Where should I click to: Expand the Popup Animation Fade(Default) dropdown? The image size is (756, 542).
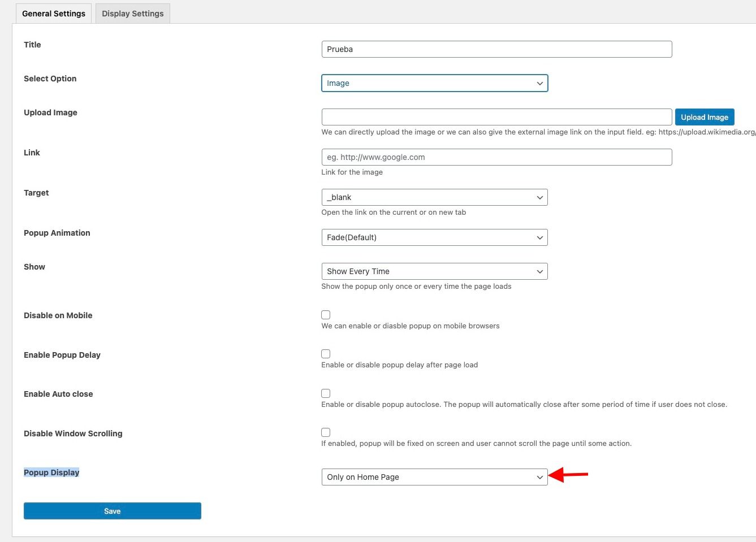pyautogui.click(x=434, y=237)
